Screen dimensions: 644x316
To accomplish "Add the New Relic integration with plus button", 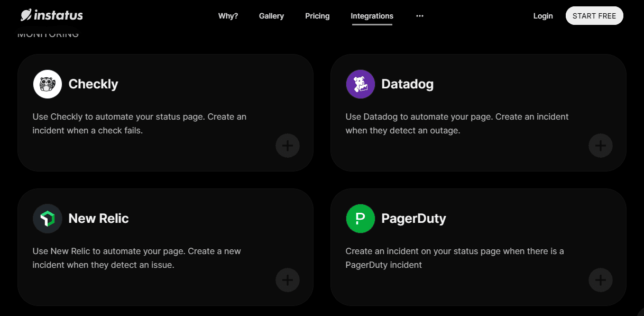I will (288, 280).
